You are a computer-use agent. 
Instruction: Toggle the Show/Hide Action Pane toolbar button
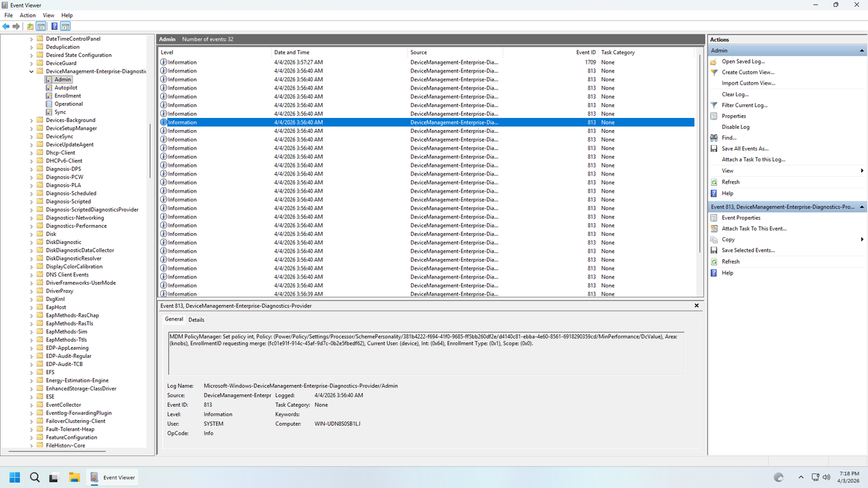66,26
